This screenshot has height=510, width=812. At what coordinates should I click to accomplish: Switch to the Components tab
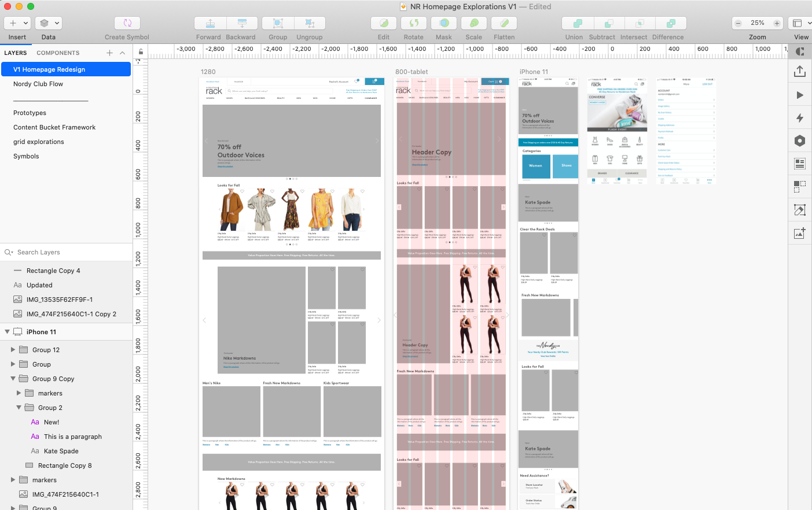pos(58,53)
